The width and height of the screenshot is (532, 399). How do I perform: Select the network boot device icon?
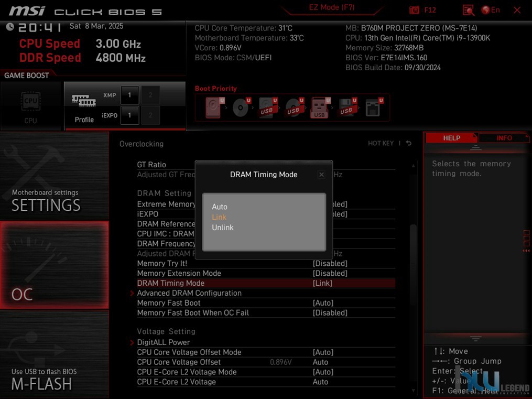pos(374,107)
